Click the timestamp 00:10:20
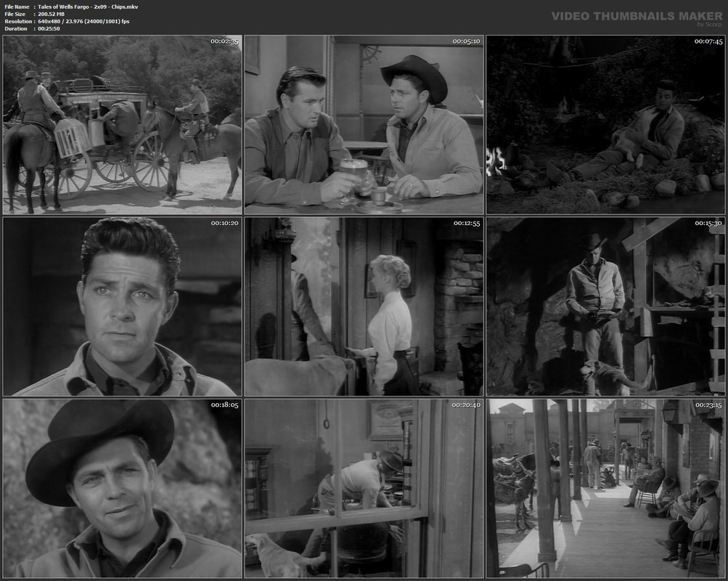Image resolution: width=728 pixels, height=581 pixels. coord(225,224)
